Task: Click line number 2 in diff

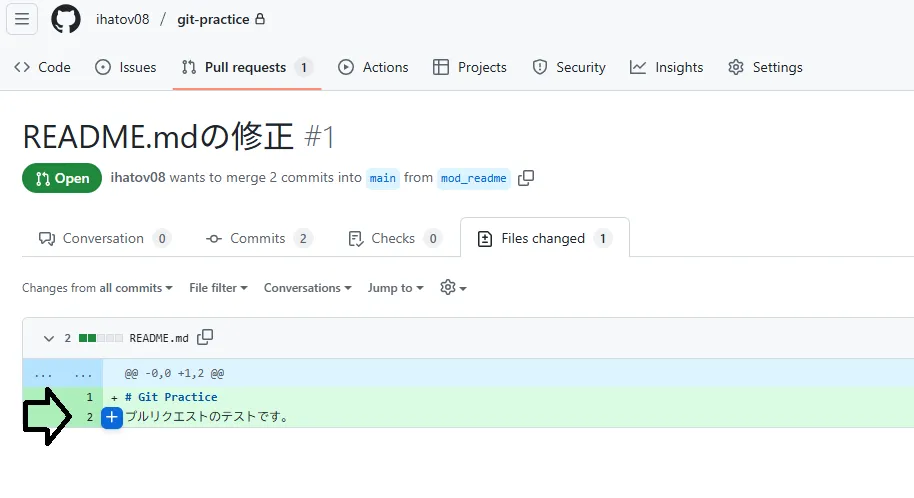Action: (89, 417)
